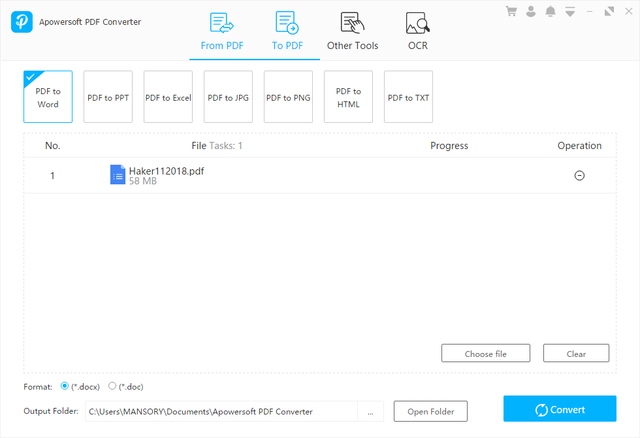Viewport: 640px width, 438px height.
Task: Open the notifications bell icon
Action: pyautogui.click(x=550, y=11)
